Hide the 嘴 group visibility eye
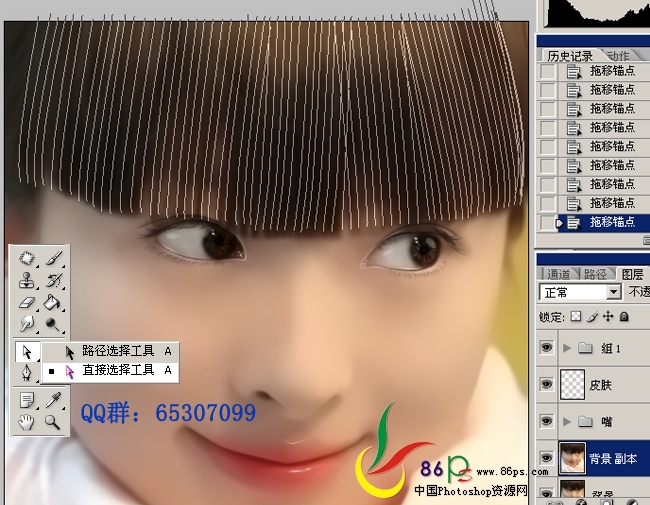Image resolution: width=650 pixels, height=505 pixels. click(x=546, y=421)
